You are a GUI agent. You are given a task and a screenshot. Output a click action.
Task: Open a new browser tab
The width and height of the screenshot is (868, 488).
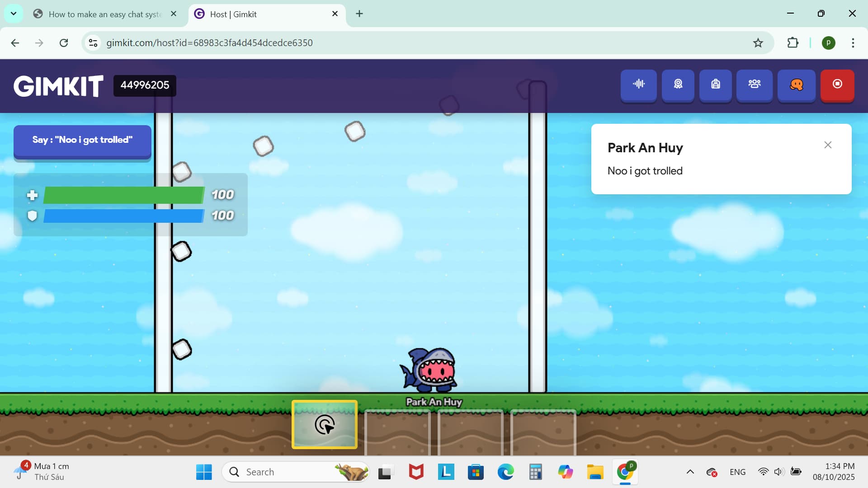tap(359, 14)
